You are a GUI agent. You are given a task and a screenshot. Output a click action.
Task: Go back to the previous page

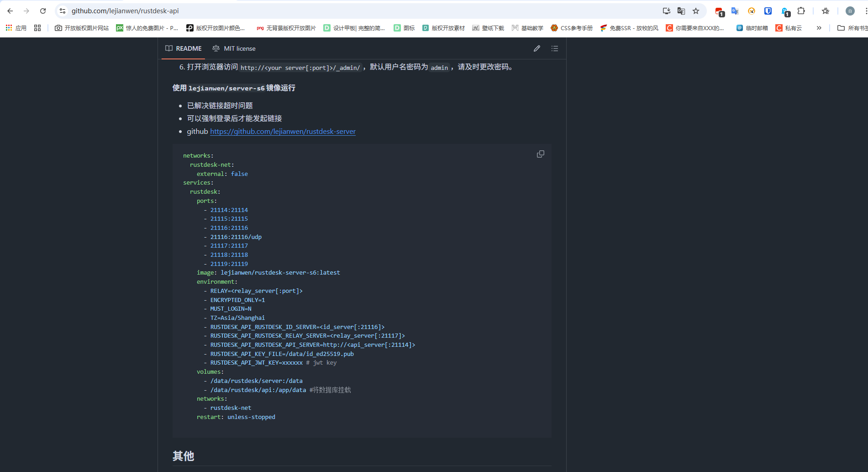pyautogui.click(x=10, y=11)
